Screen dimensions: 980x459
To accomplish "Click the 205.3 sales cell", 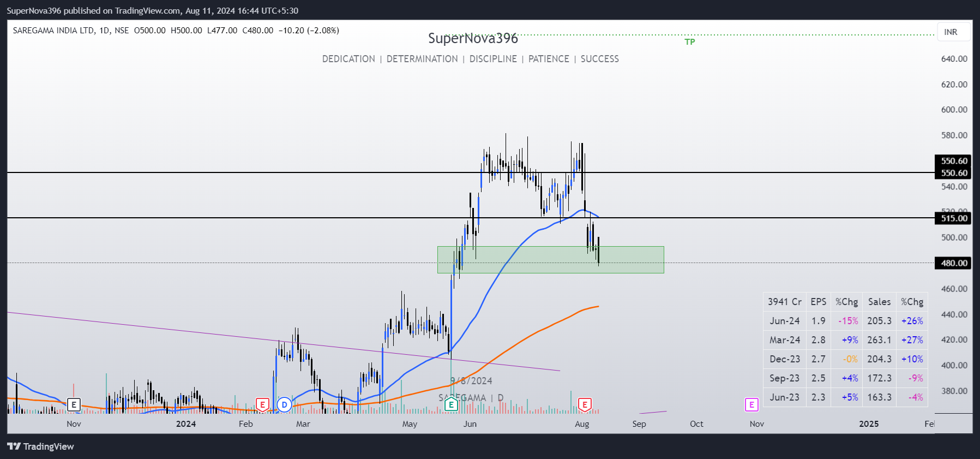I will tap(879, 321).
